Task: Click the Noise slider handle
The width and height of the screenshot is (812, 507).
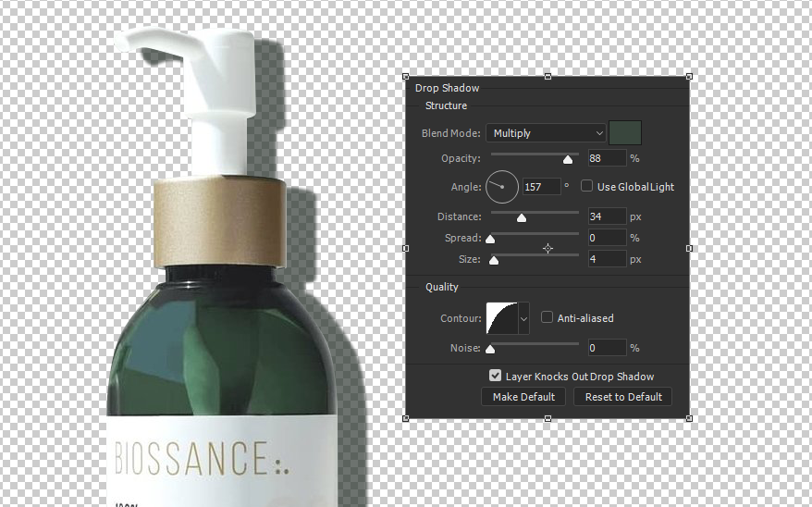Action: (490, 350)
